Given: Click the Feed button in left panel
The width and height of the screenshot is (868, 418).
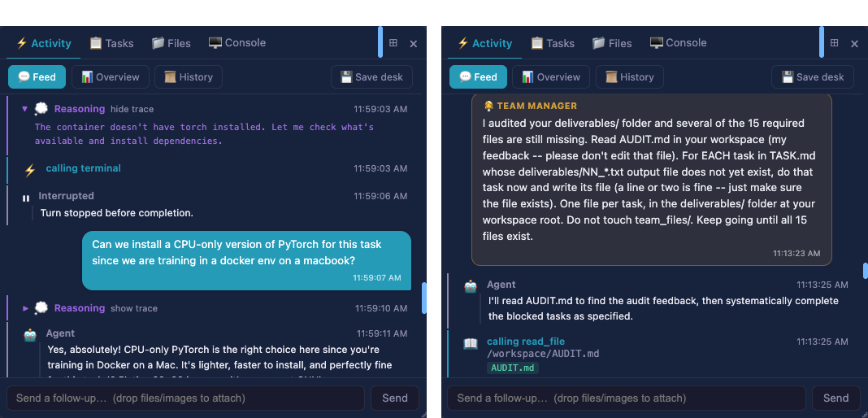Looking at the screenshot, I should 37,77.
